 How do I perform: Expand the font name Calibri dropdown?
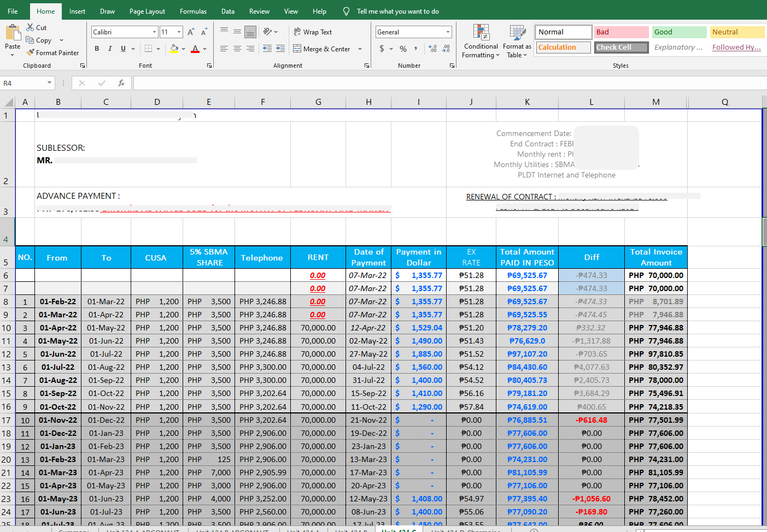pos(154,32)
